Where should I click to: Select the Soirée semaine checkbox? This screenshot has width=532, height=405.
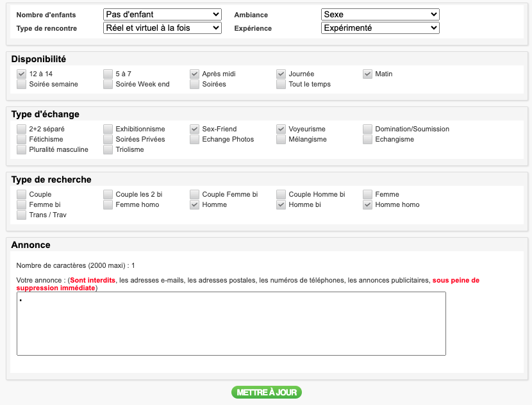tap(22, 85)
